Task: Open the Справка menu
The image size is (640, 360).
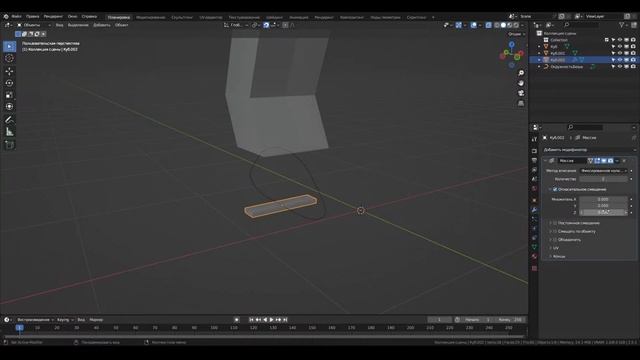Action: (89, 17)
